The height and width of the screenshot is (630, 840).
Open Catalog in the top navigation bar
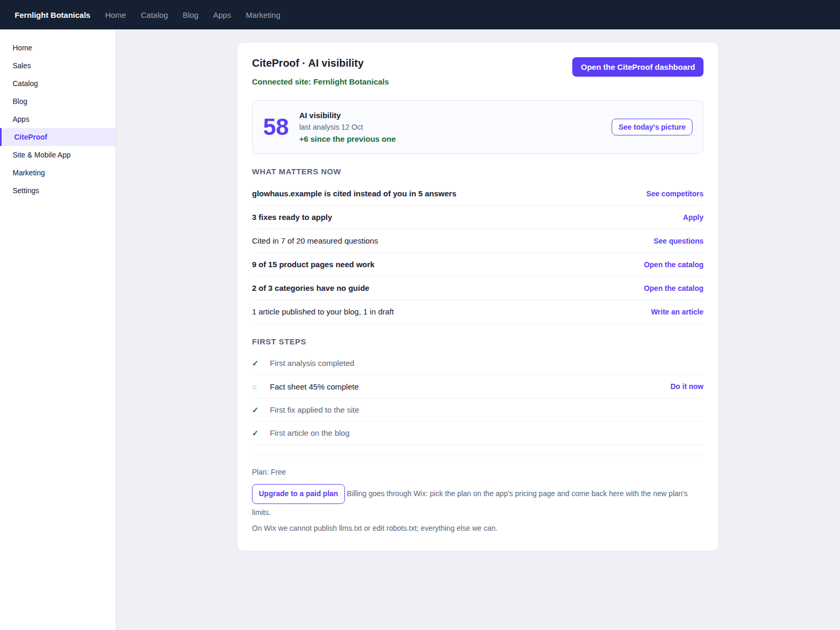154,15
